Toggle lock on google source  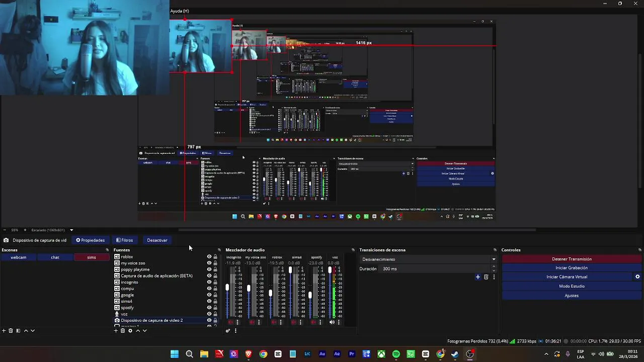(x=215, y=295)
